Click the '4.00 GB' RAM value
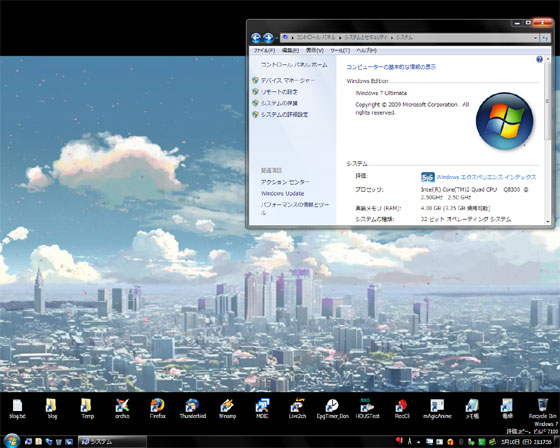 point(431,208)
